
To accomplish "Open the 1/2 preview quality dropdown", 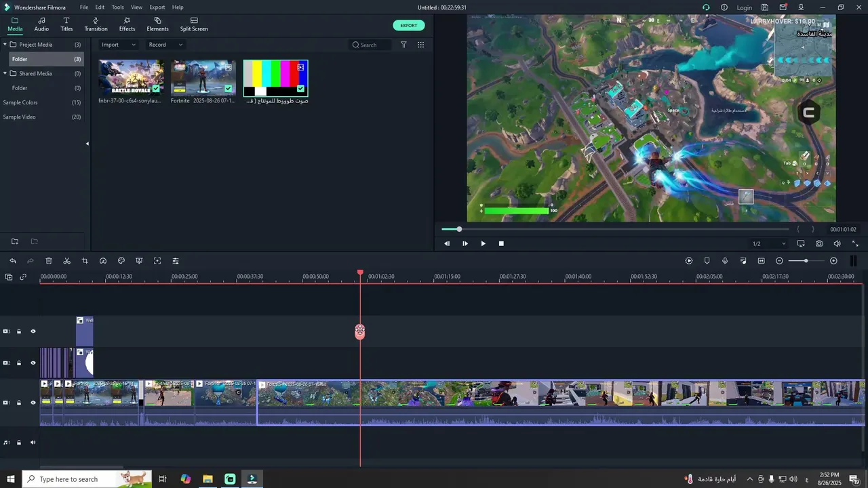I will click(769, 243).
